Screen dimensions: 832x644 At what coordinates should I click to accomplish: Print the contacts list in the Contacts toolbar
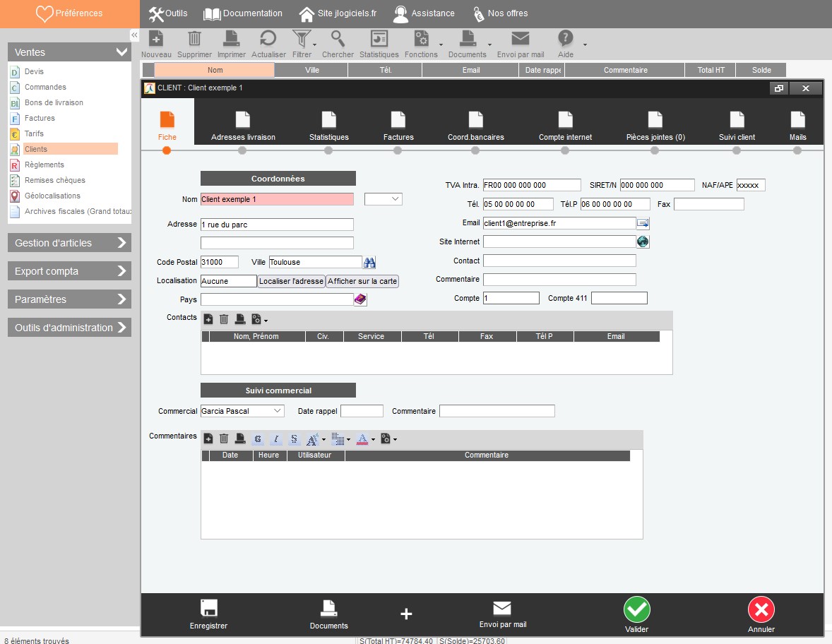pos(240,319)
